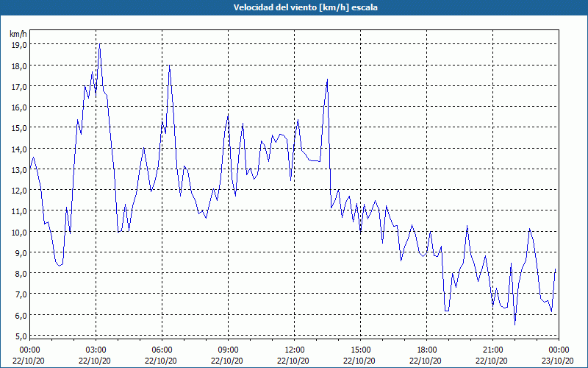Click the '22/10/20' date under 12:00

click(293, 361)
